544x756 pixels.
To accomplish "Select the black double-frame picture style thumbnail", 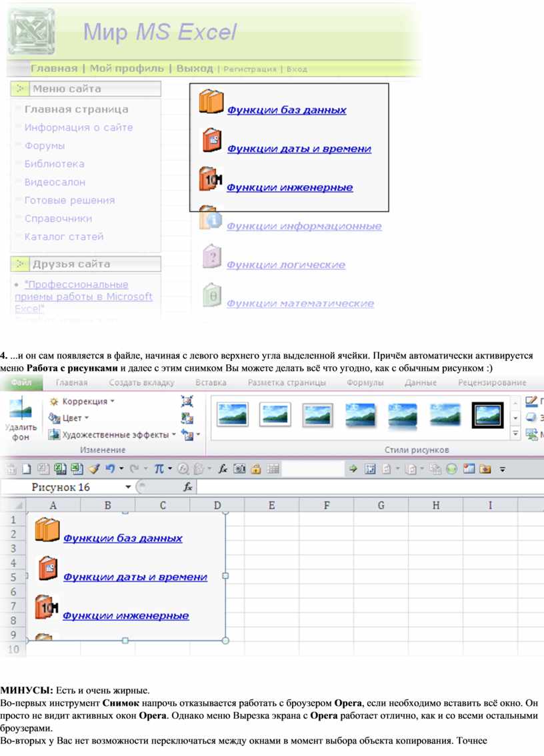I will coord(487,415).
